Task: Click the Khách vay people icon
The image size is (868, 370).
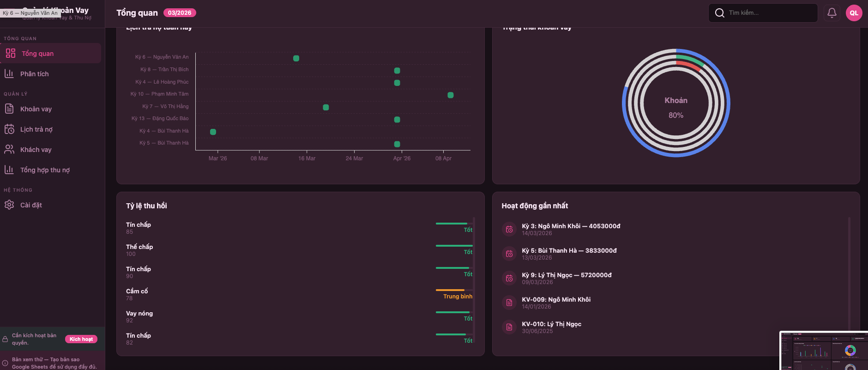Action: [9, 149]
